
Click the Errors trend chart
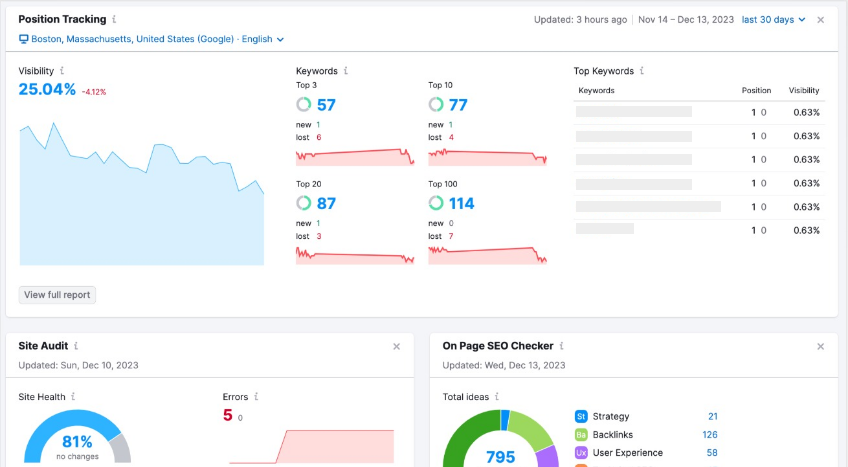pyautogui.click(x=312, y=446)
